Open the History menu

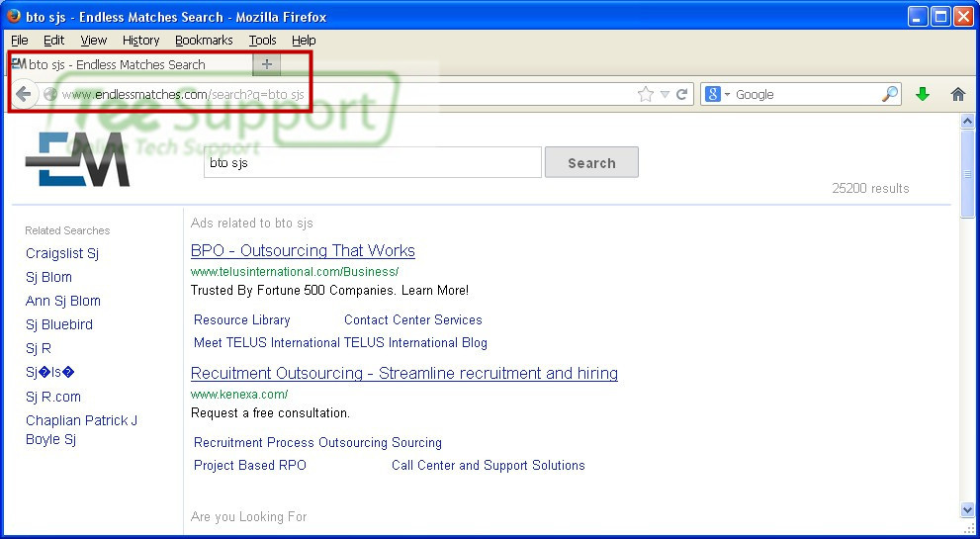click(140, 40)
